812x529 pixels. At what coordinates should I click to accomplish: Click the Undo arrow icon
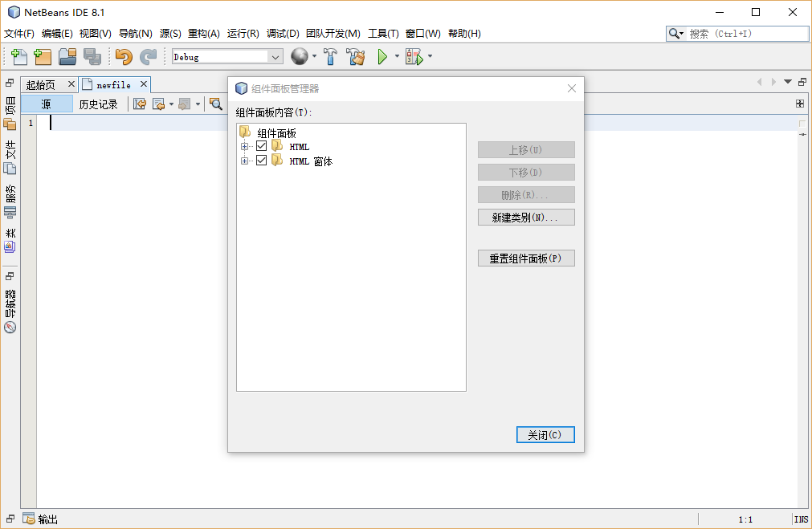point(123,57)
